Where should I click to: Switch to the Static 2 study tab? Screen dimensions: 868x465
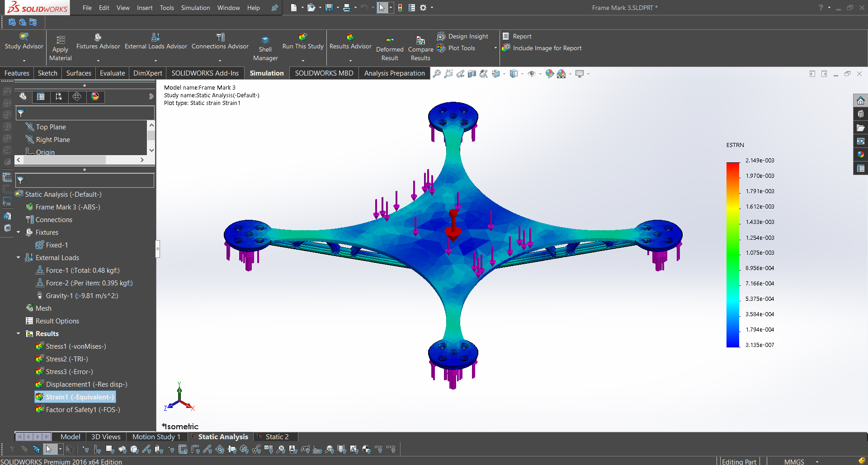(x=277, y=437)
